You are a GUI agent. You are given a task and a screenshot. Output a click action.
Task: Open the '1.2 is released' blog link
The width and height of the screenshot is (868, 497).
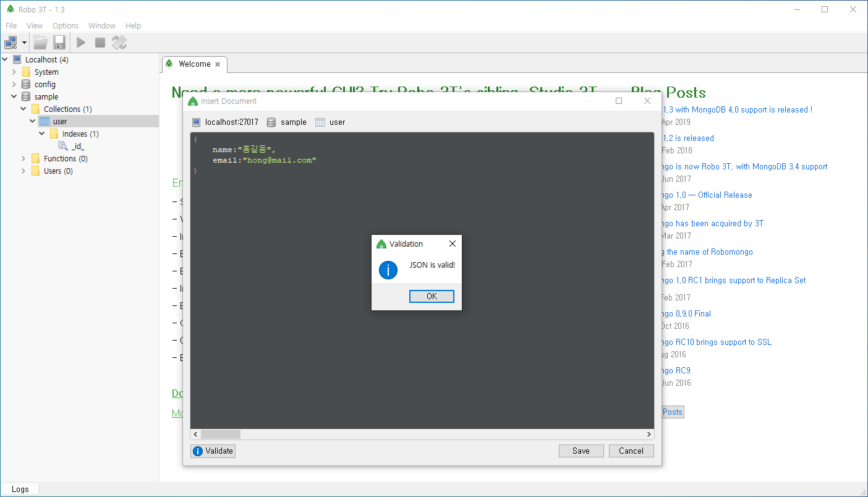pos(688,138)
